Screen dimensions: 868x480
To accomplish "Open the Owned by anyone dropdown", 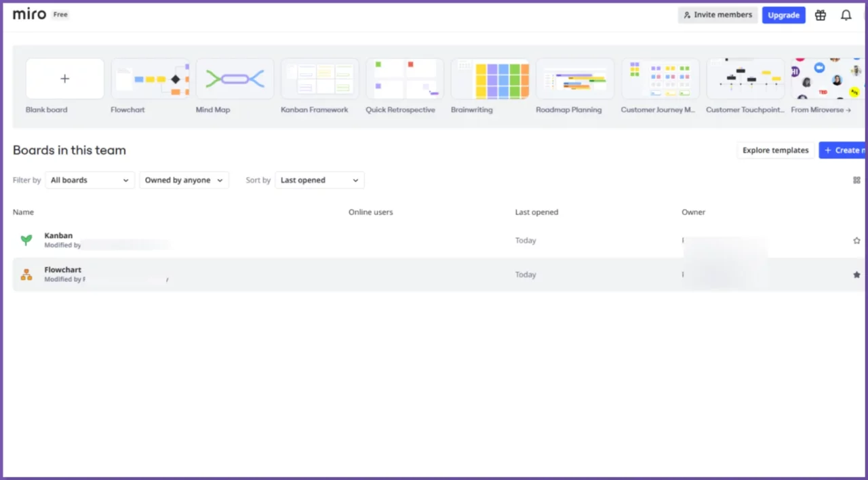I will pyautogui.click(x=184, y=180).
